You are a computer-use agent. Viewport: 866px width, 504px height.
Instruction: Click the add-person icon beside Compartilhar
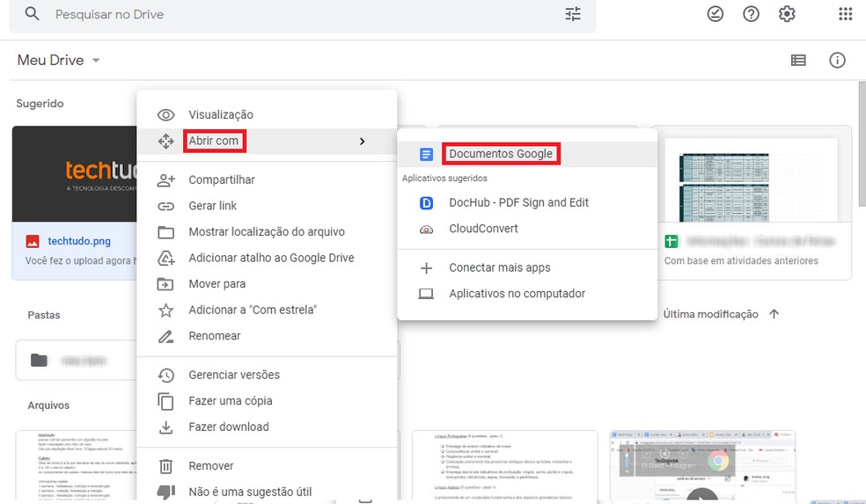tap(165, 180)
